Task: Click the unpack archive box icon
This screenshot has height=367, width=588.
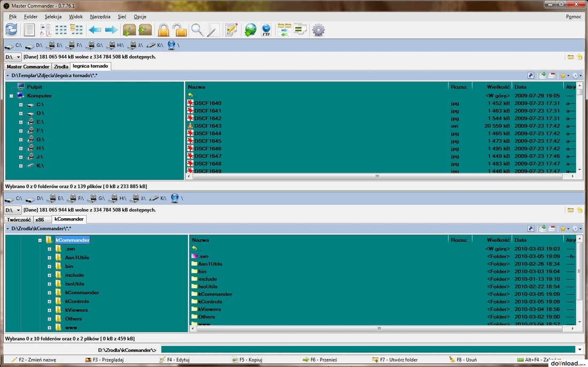Action: tap(145, 29)
